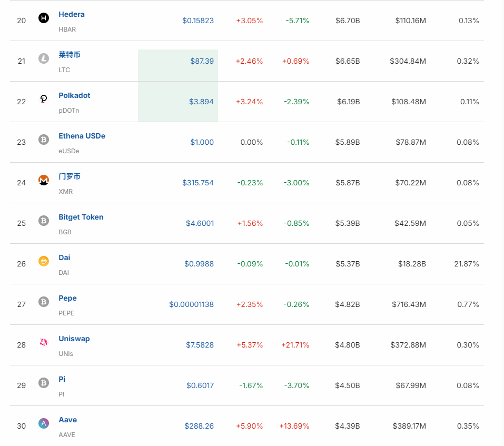
Task: Click the Monero XMR orange icon
Action: point(44,180)
